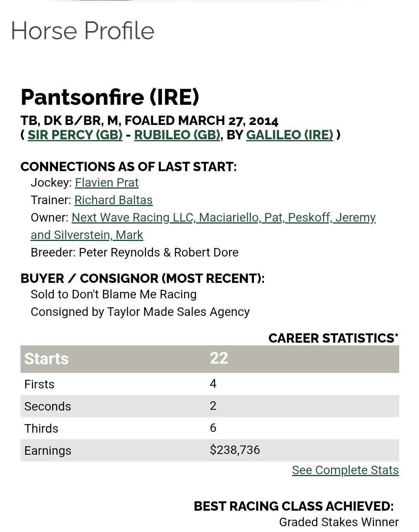This screenshot has height=532, width=419.
Task: Click the Horse Profile page heading
Action: [82, 31]
